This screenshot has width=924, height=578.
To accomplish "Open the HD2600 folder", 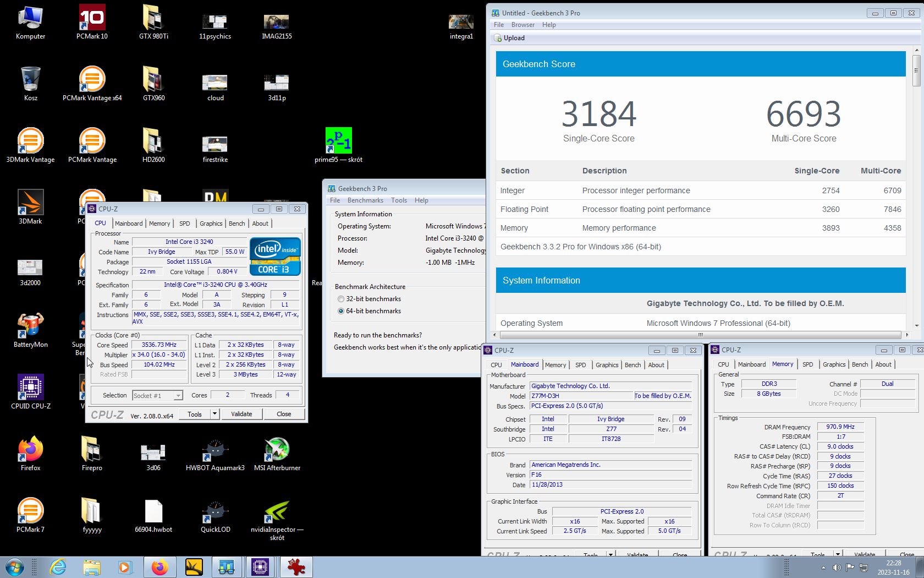I will coord(153,145).
